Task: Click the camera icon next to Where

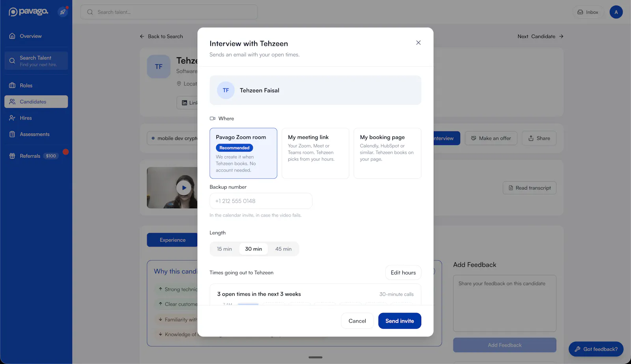Action: [x=213, y=118]
